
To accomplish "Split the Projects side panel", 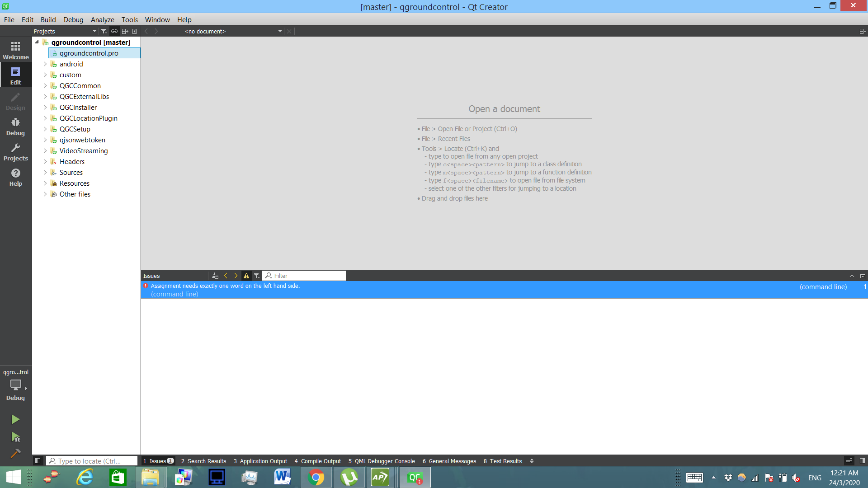I will pos(125,31).
